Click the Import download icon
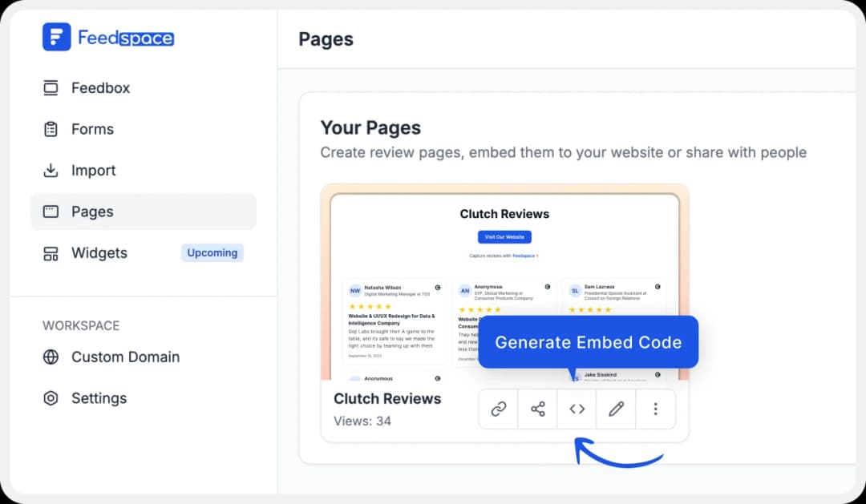The height and width of the screenshot is (504, 866). pyautogui.click(x=50, y=171)
